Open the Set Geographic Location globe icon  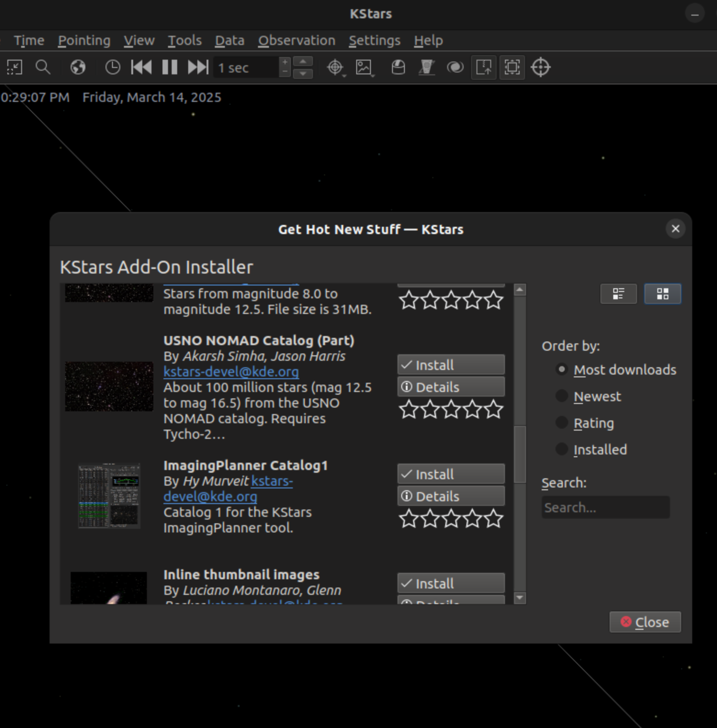(78, 67)
